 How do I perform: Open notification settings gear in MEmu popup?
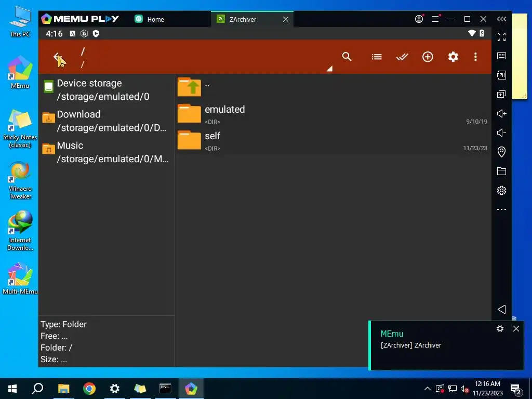tap(500, 328)
